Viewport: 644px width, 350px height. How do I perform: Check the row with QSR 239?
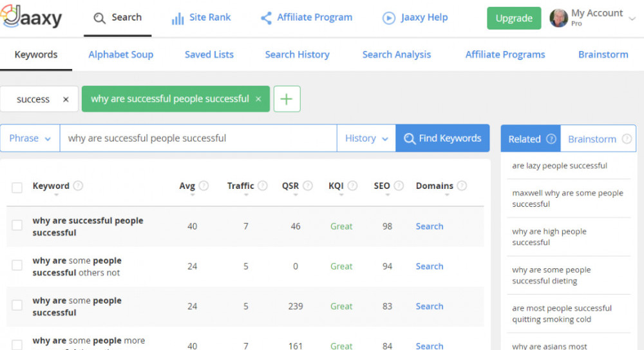point(17,305)
